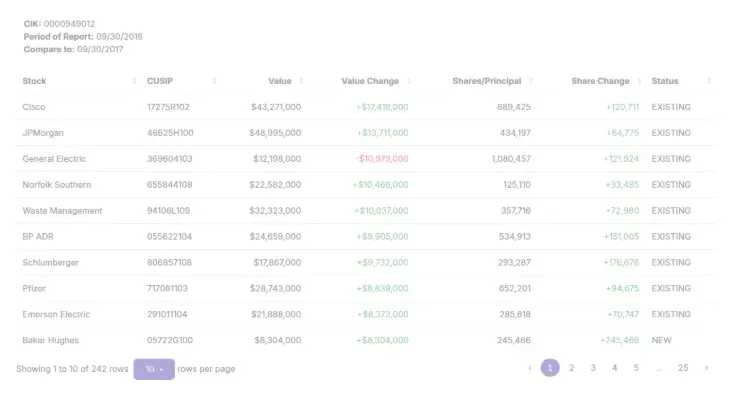Jump to page 3
This screenshot has width=733, height=394.
point(593,368)
